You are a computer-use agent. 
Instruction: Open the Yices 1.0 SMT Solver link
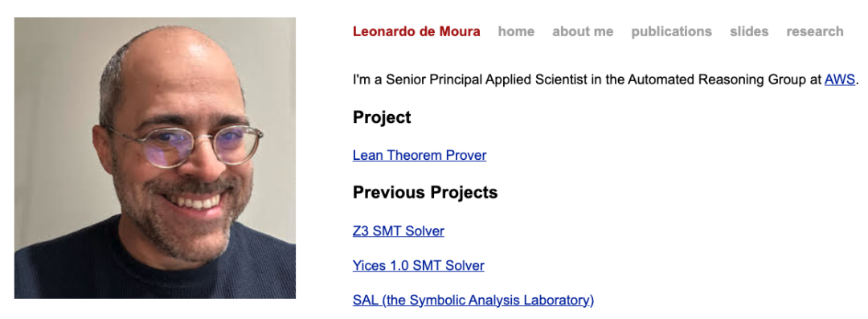click(419, 266)
